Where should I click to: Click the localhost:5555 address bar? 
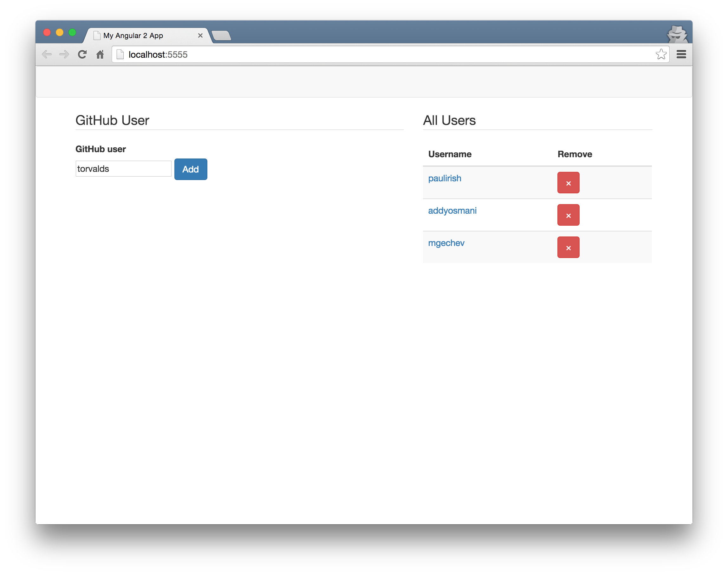click(370, 54)
